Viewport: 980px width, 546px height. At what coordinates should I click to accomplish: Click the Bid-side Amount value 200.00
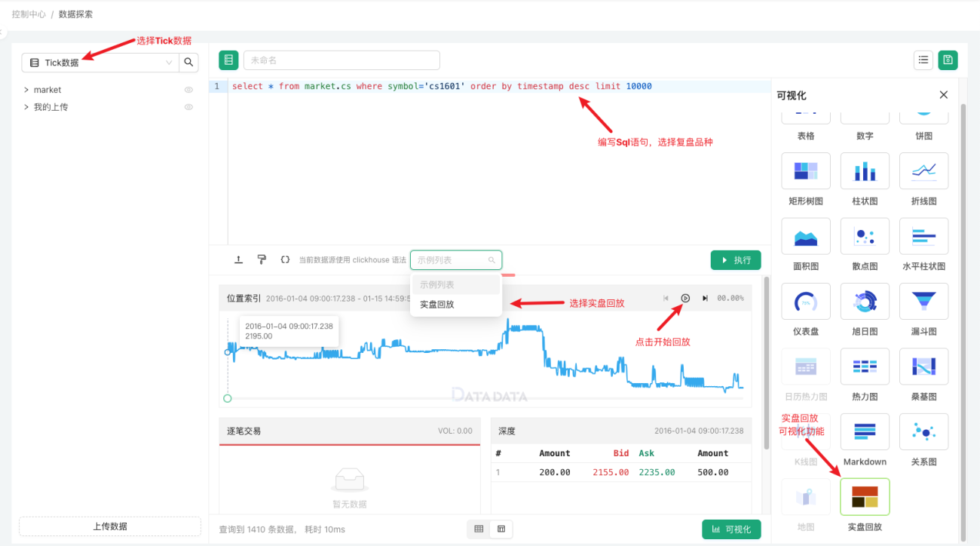[555, 473]
